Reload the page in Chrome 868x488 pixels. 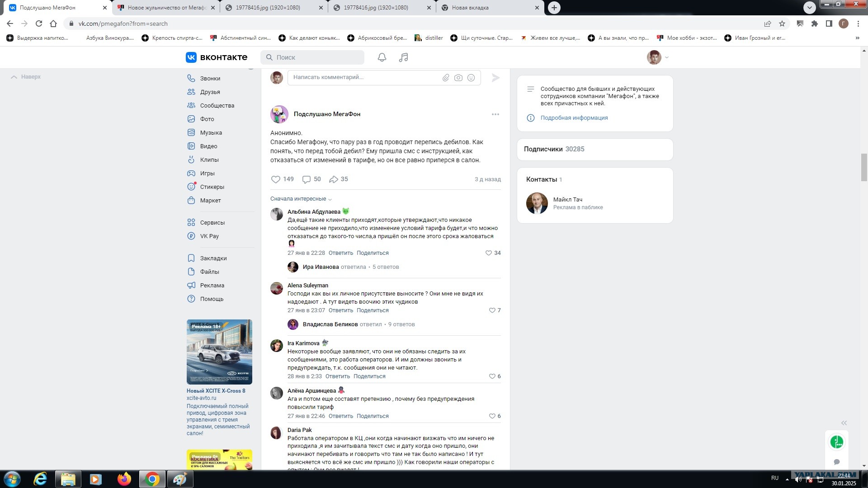click(39, 23)
